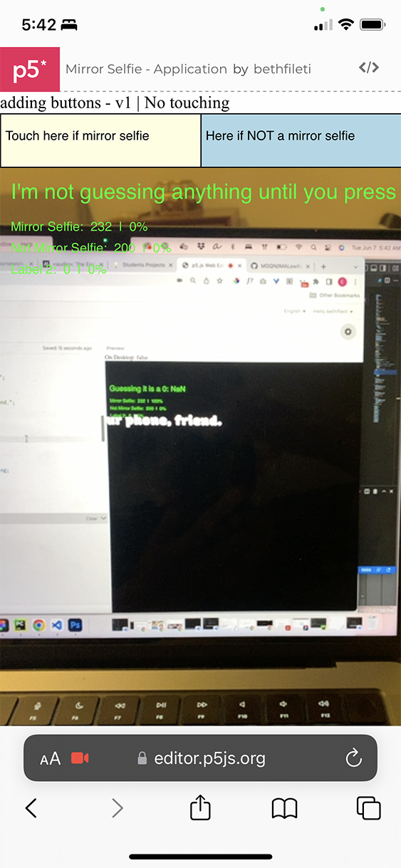
Task: Open bethfileti's profile link
Action: (x=281, y=69)
